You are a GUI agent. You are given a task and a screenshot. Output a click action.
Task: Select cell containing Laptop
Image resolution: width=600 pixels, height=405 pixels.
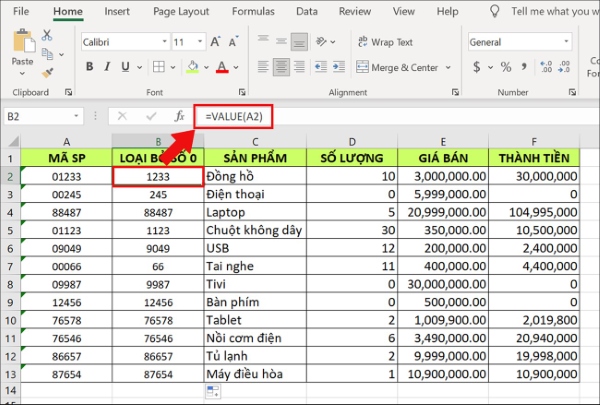tap(255, 212)
